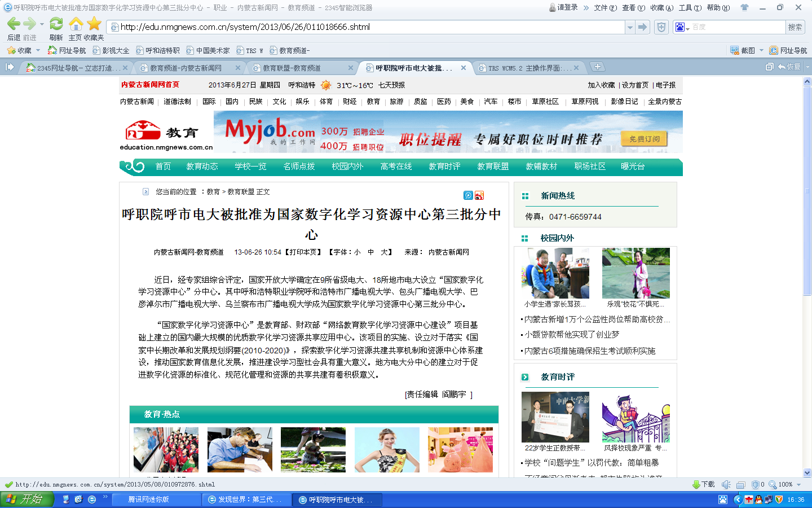Expand the address bar URL dropdown
Screen dimensions: 812x508
629,27
